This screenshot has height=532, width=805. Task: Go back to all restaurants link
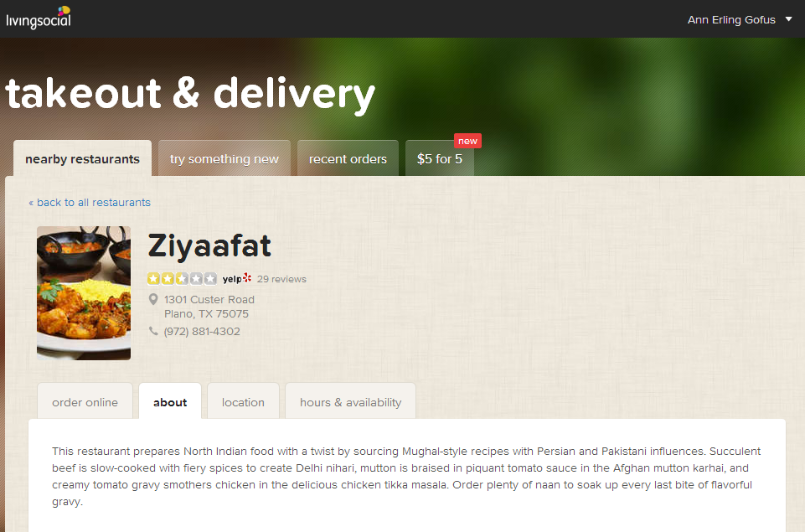pyautogui.click(x=90, y=202)
